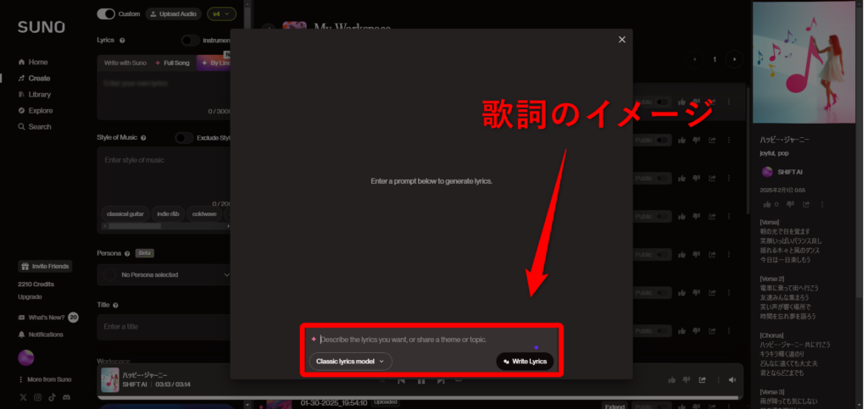Go to the Explore page
868x409 pixels.
(x=40, y=111)
